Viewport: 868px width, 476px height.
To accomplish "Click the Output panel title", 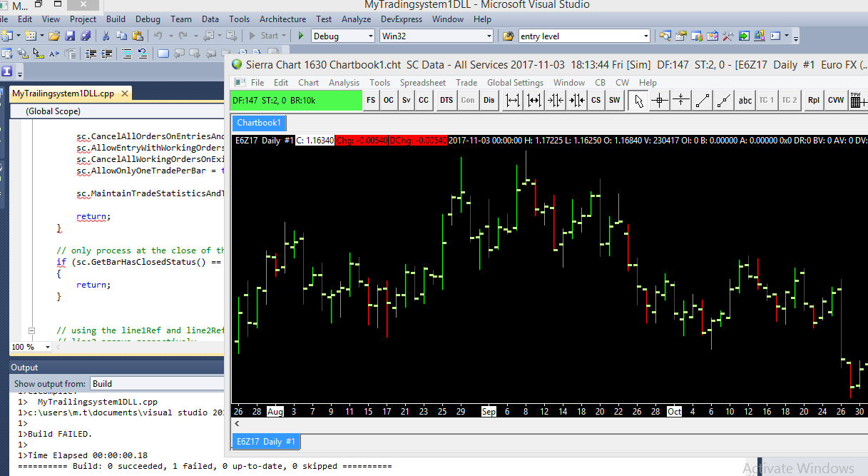I will (24, 368).
